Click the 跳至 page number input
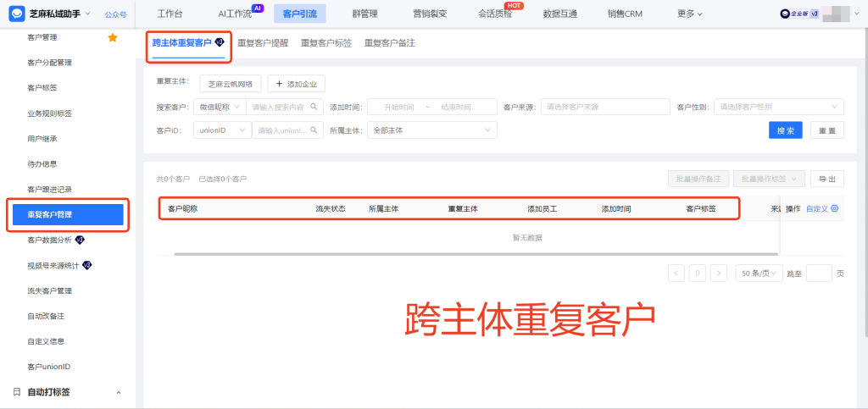868x409 pixels. pos(820,273)
